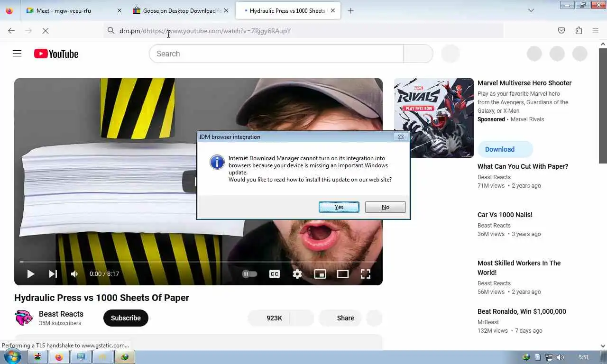Toggle the autoplay switch in player
Screen dimensions: 607x364
click(249, 274)
